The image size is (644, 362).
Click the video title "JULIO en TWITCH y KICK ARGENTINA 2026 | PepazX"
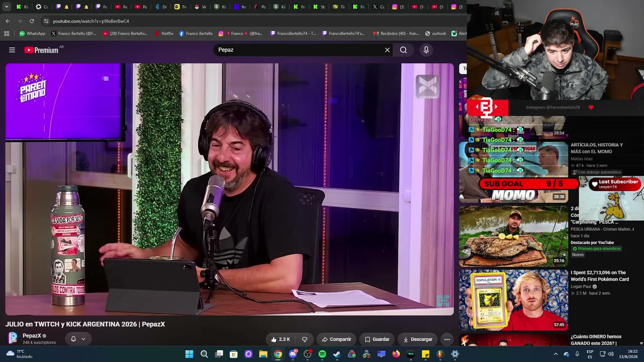click(x=85, y=324)
